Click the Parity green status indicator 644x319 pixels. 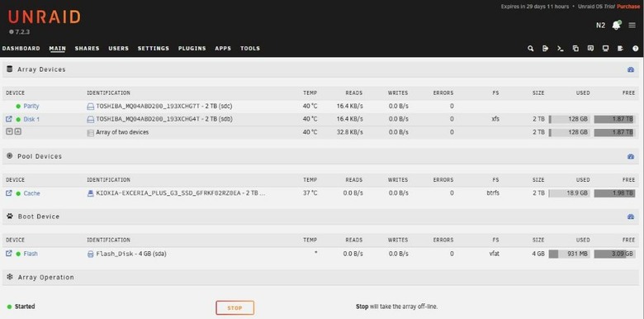[x=18, y=107]
